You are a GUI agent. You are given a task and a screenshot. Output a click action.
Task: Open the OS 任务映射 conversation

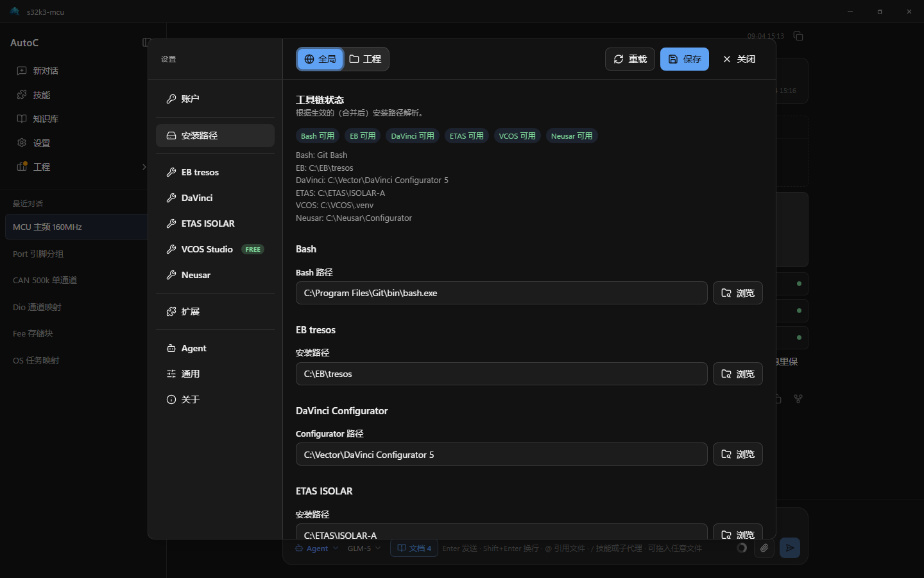[x=76, y=360]
